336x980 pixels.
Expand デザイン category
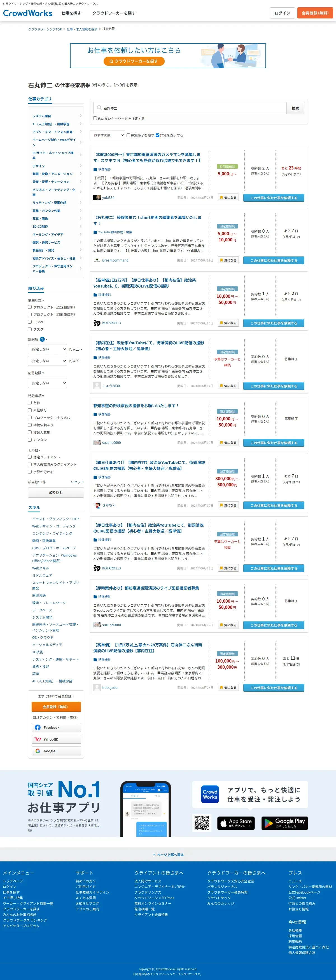[56, 166]
